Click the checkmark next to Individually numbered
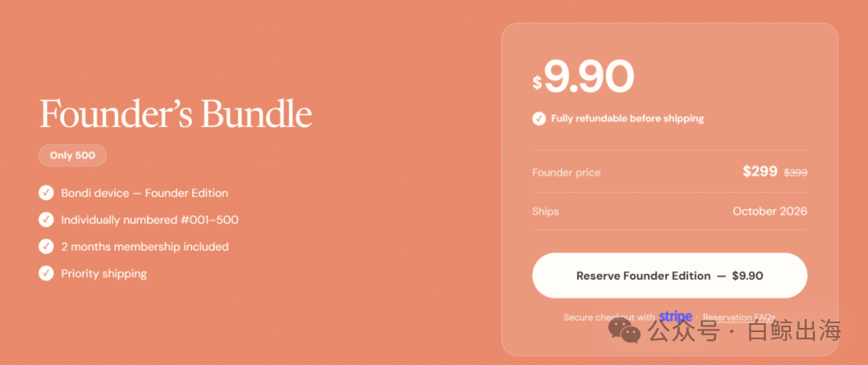 click(46, 219)
